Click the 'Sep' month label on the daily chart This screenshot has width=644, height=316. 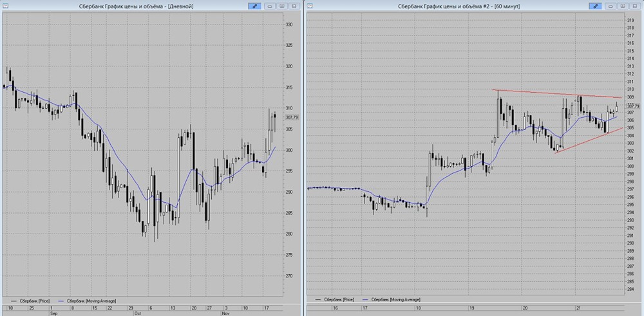coord(53,312)
